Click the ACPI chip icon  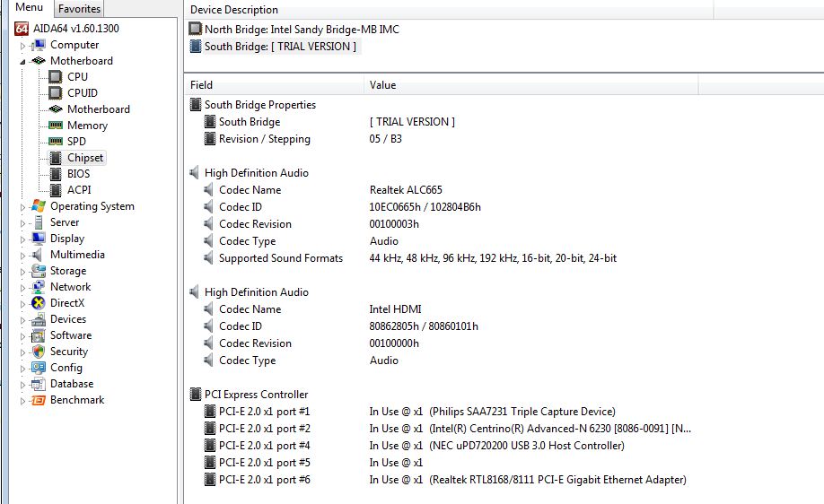55,190
